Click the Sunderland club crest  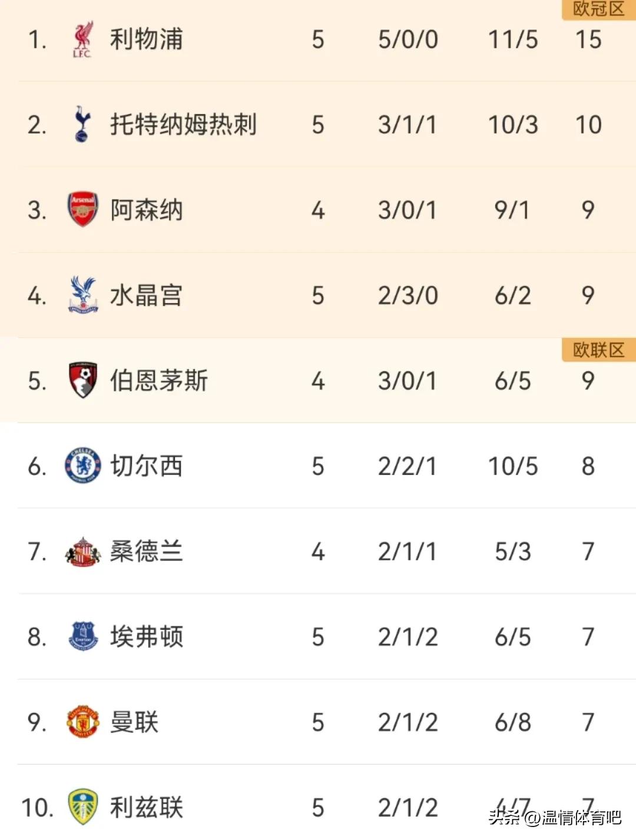82,552
